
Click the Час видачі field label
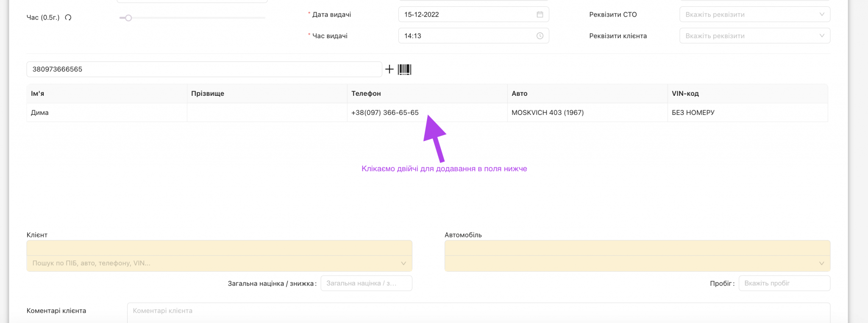(x=330, y=36)
